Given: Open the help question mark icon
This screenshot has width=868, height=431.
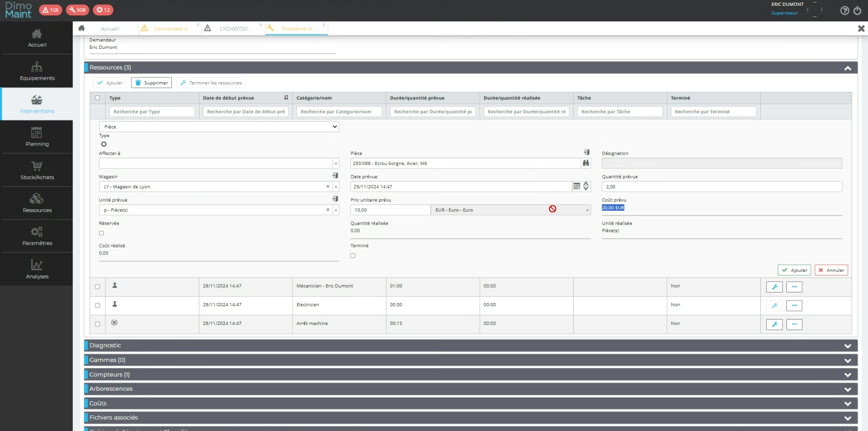Looking at the screenshot, I should pyautogui.click(x=845, y=11).
